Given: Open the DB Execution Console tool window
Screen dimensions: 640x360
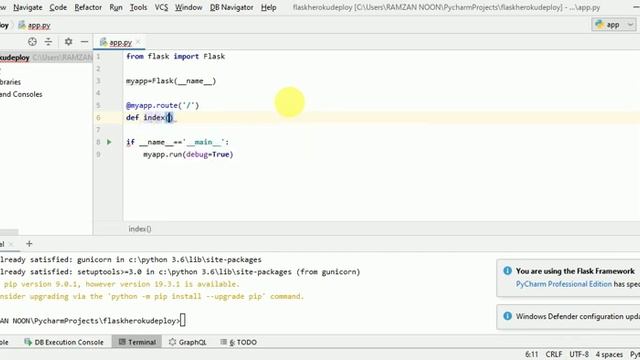Looking at the screenshot, I should 64,342.
